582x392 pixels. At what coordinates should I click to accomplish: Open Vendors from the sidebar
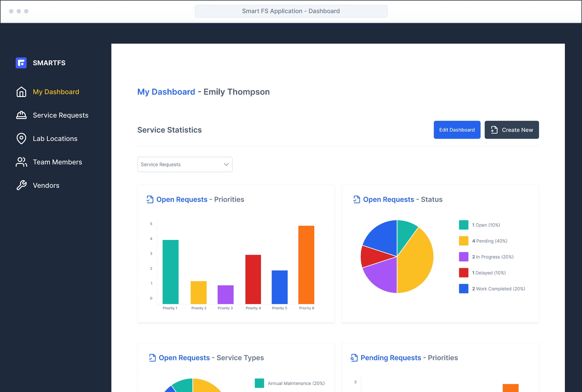point(46,185)
